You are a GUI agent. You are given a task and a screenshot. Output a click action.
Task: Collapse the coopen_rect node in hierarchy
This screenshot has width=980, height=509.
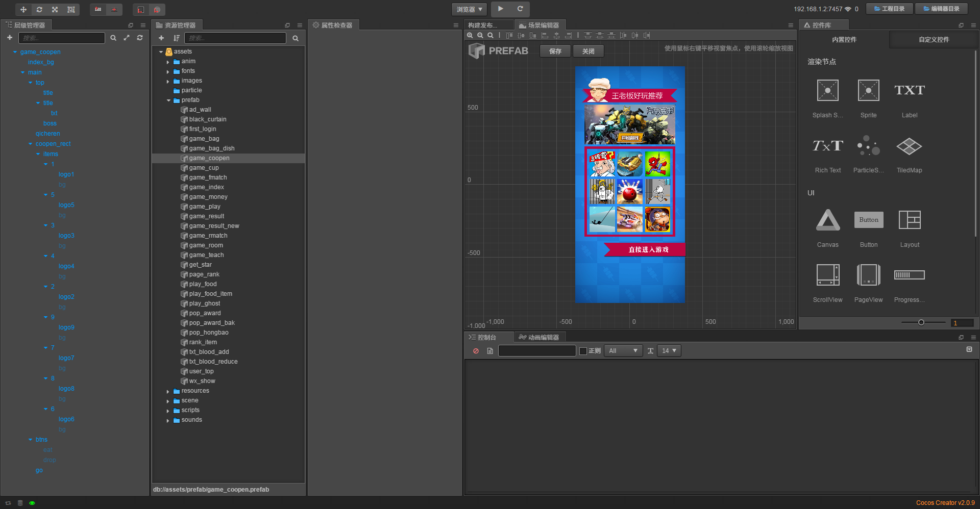[30, 144]
